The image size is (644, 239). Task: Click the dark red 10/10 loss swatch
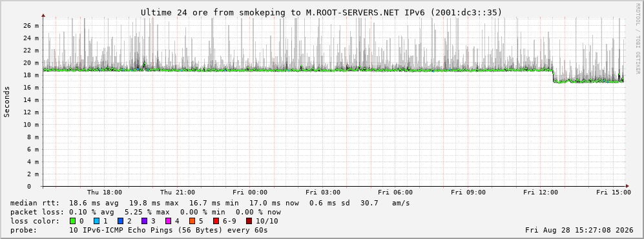tap(249, 221)
